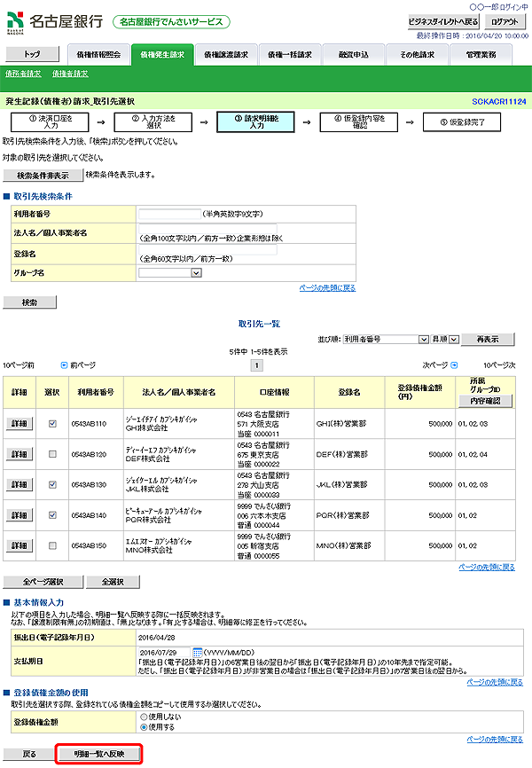Click the 10ページ前 pager text

click(19, 365)
